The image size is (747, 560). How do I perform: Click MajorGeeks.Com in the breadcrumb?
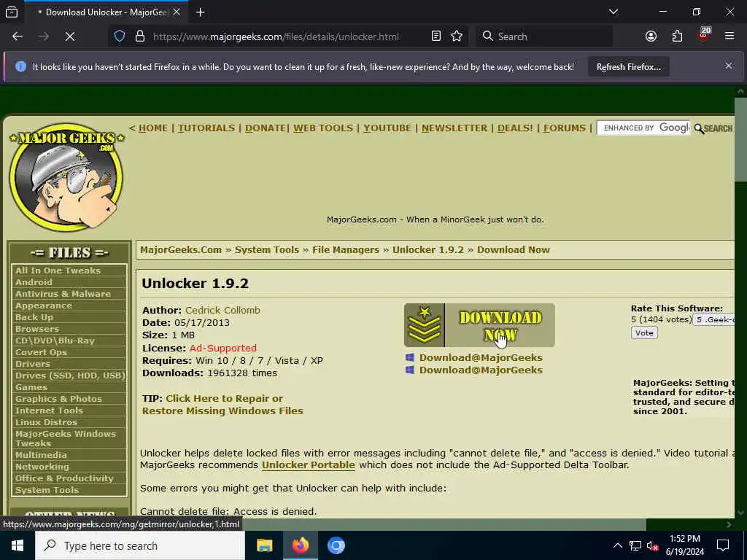pos(181,249)
